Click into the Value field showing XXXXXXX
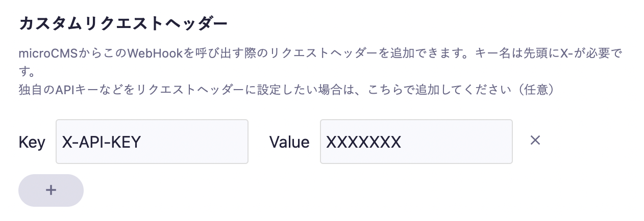 [x=416, y=142]
